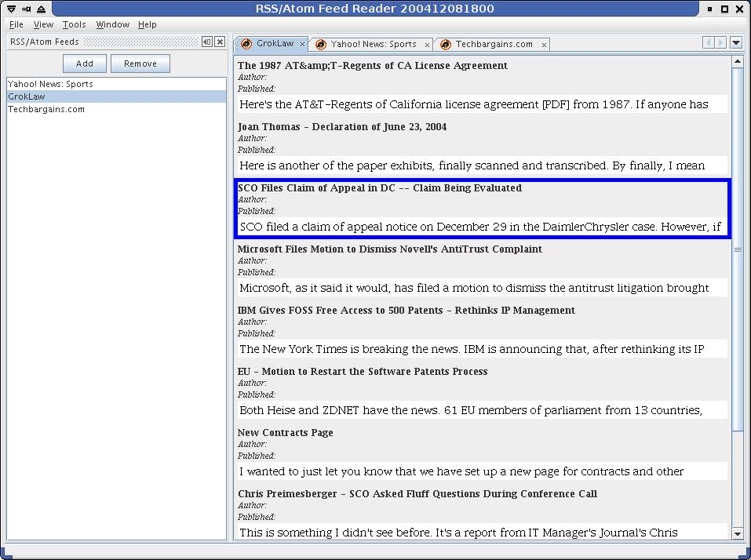751x560 pixels.
Task: Open the Chris Preimesberger SCO Fluff Questions headline
Action: click(417, 494)
